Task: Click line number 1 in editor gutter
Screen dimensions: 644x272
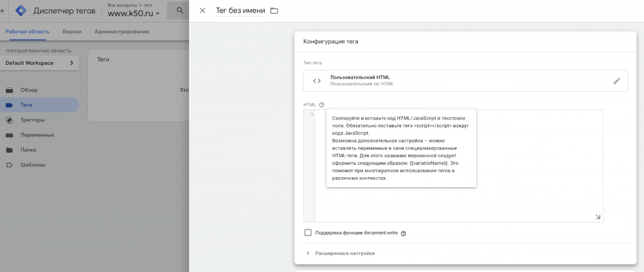Action: coord(312,114)
